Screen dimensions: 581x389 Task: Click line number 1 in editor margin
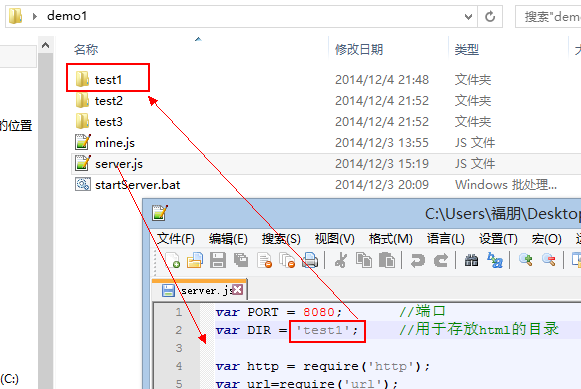pos(179,312)
